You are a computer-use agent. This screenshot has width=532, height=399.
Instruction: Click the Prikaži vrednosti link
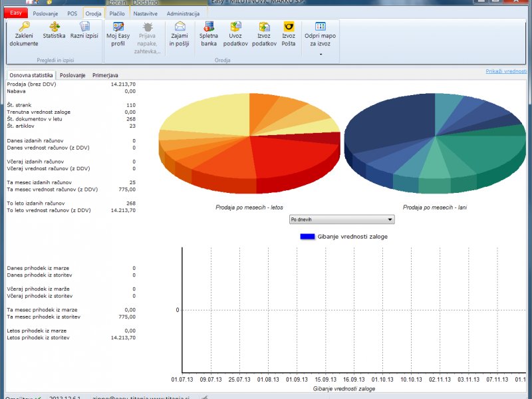(x=506, y=70)
